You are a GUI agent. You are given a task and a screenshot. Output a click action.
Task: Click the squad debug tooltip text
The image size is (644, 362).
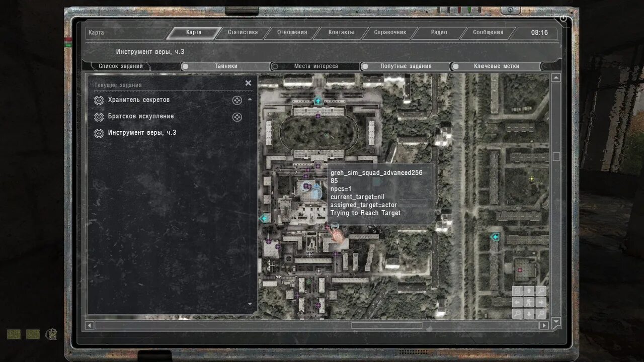(x=376, y=193)
